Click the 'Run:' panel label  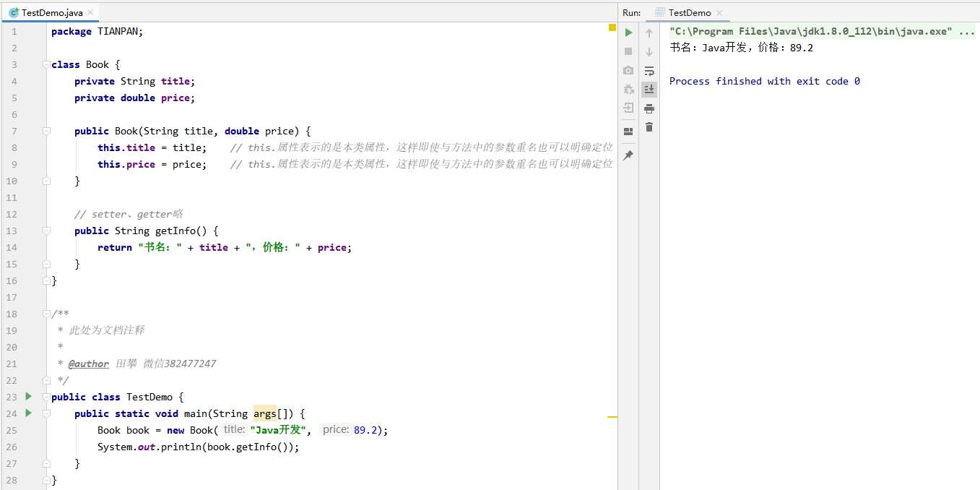[631, 12]
